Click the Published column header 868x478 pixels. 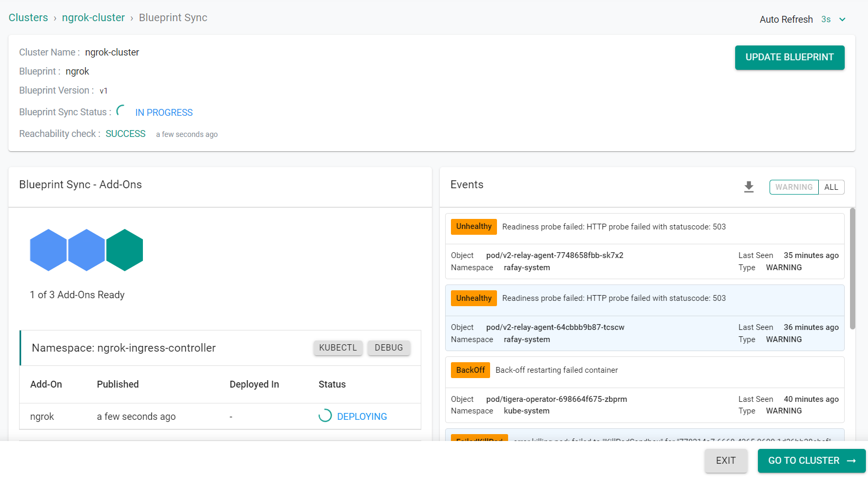117,384
